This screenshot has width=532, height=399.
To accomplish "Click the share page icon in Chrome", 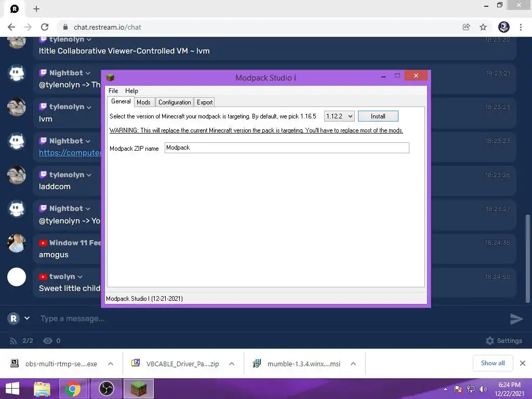I will [x=467, y=27].
